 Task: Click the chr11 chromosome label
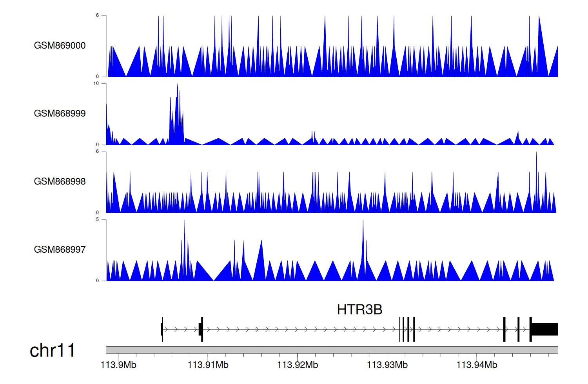click(52, 350)
